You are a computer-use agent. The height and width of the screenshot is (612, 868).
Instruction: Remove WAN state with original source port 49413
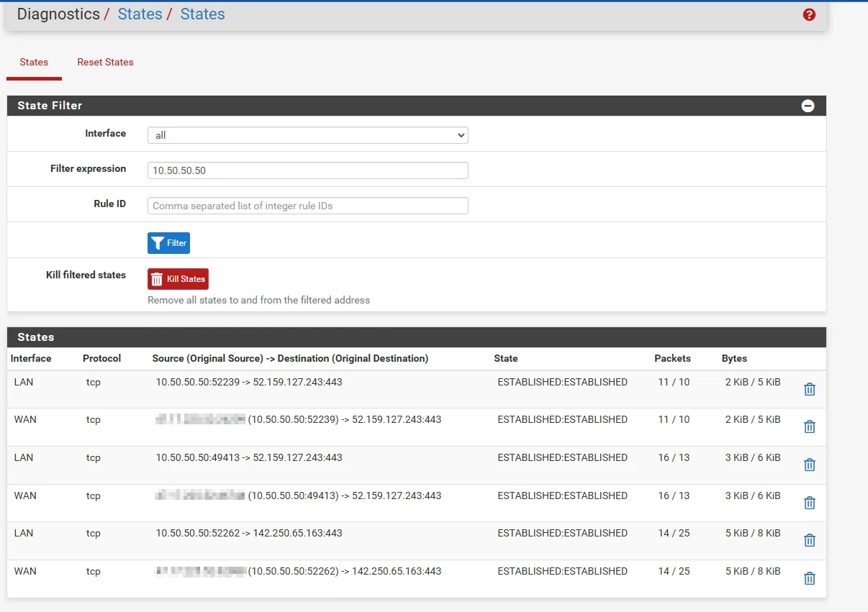[810, 503]
